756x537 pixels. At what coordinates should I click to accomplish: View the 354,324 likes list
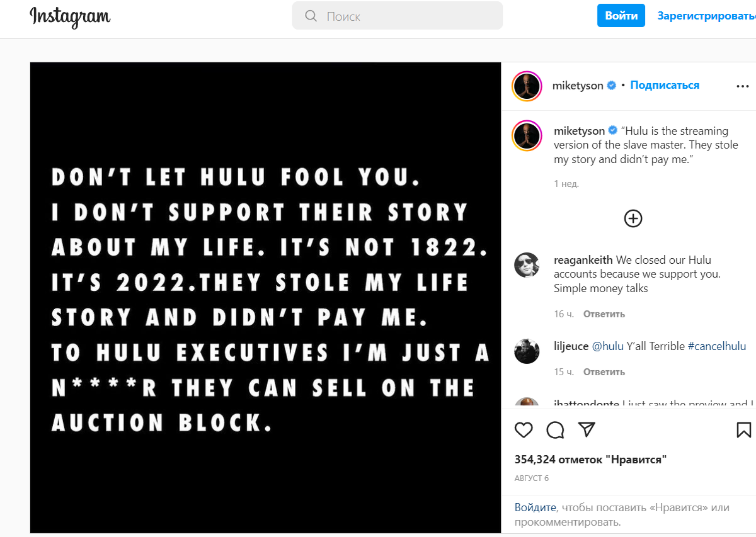coord(590,460)
